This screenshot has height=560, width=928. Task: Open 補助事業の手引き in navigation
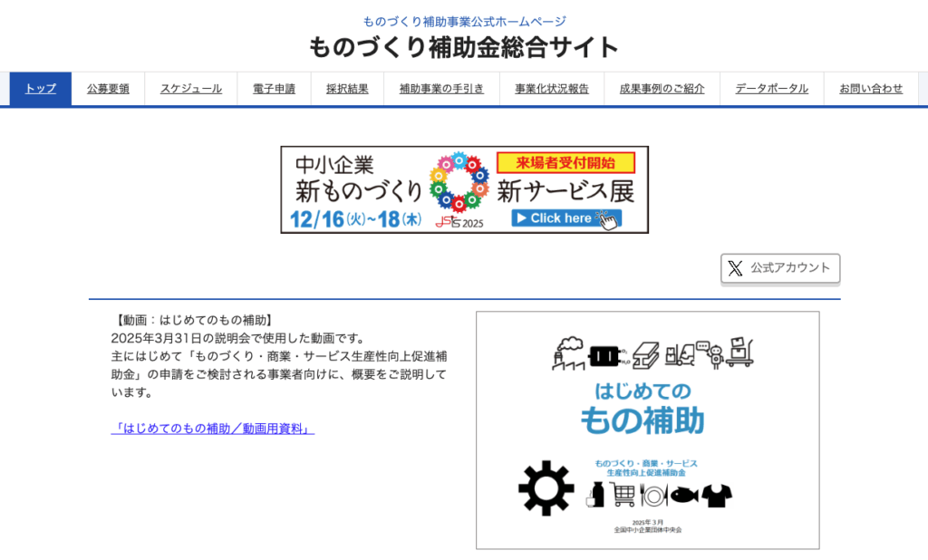[x=441, y=89]
